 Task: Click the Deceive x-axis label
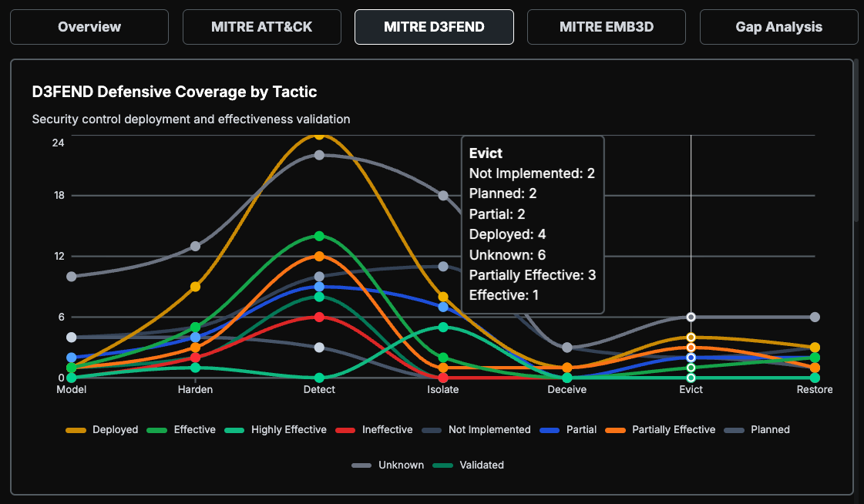click(x=567, y=389)
